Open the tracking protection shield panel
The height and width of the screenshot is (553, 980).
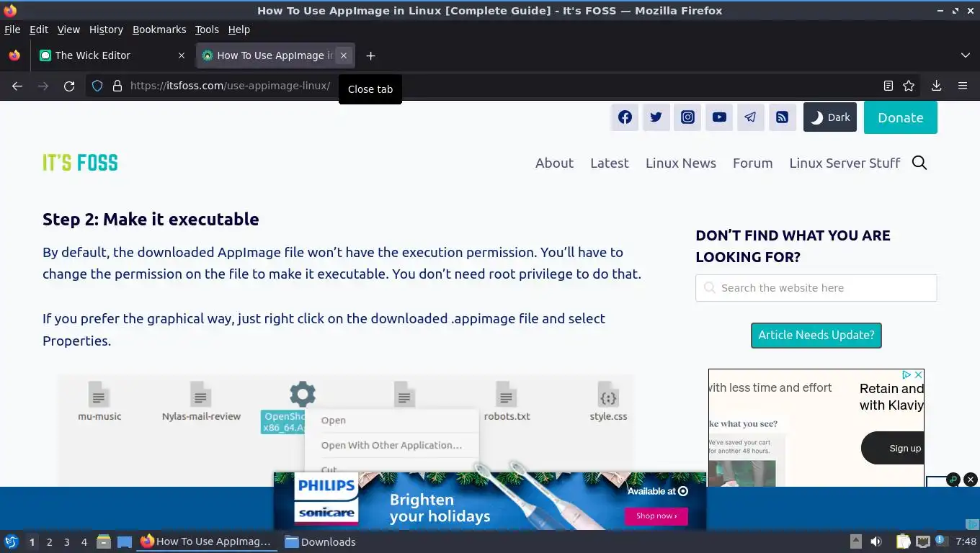[97, 86]
